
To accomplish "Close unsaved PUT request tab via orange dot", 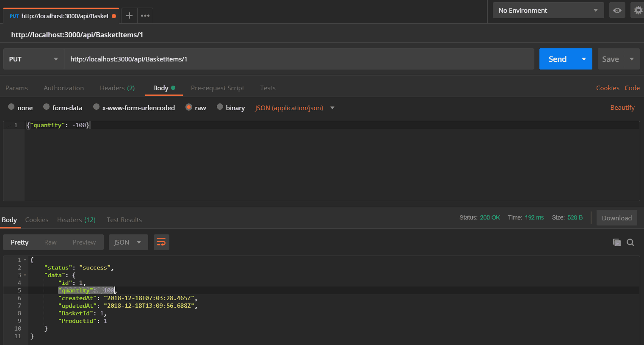I will coord(114,16).
